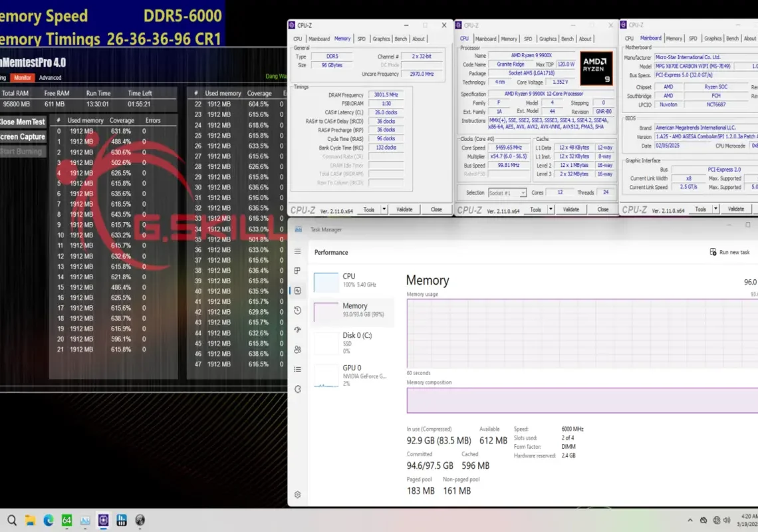758x532 pixels.
Task: Open SPD tab in CPU-Z memory window
Action: (x=361, y=39)
